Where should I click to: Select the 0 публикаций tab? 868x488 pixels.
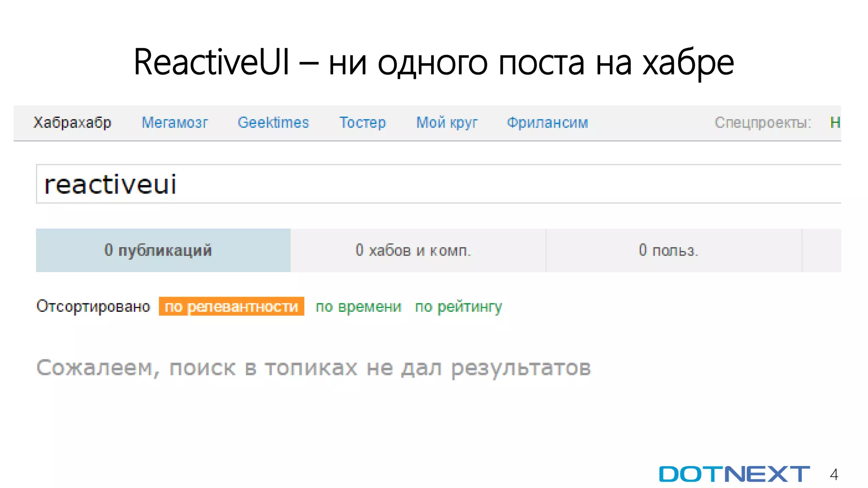pyautogui.click(x=163, y=250)
